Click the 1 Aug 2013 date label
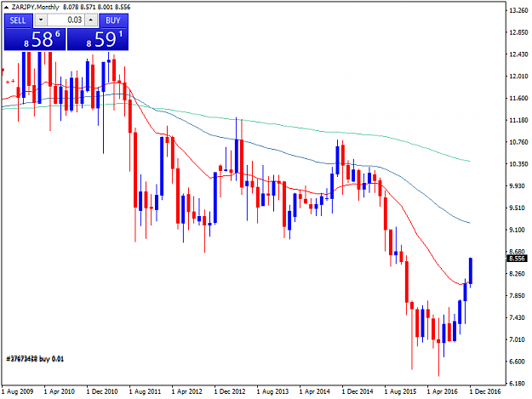The height and width of the screenshot is (399, 532). click(272, 391)
